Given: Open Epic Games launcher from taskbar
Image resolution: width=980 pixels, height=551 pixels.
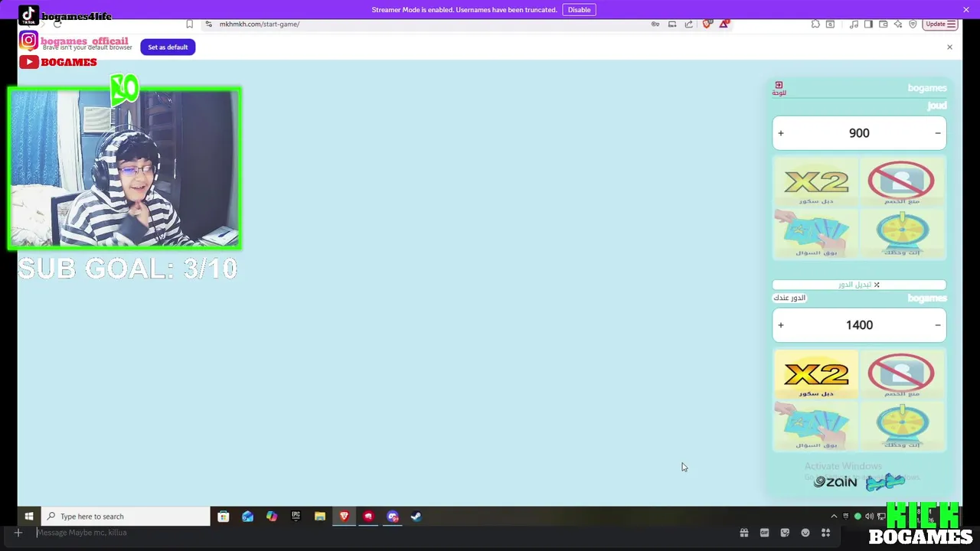Looking at the screenshot, I should coord(296,517).
